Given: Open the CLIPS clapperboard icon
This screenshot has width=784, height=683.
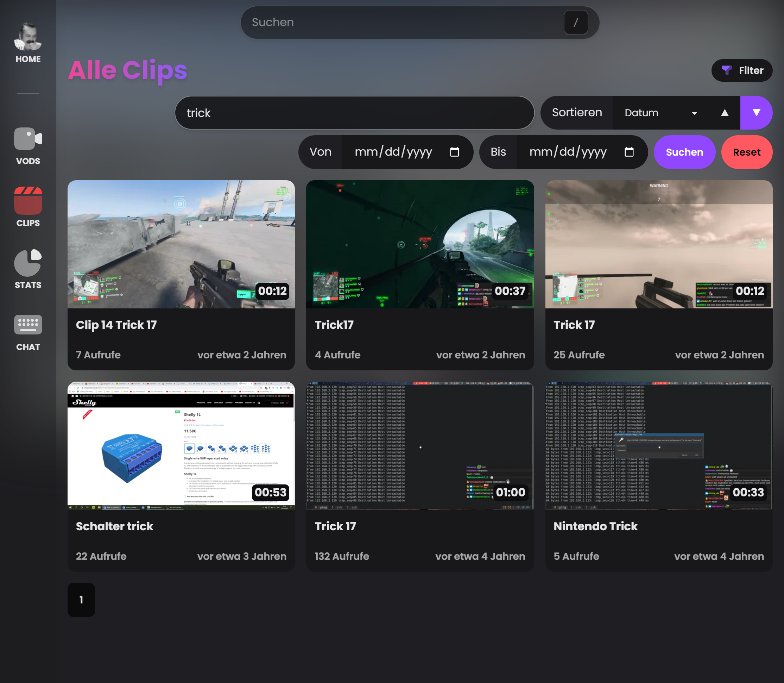Looking at the screenshot, I should point(28,201).
